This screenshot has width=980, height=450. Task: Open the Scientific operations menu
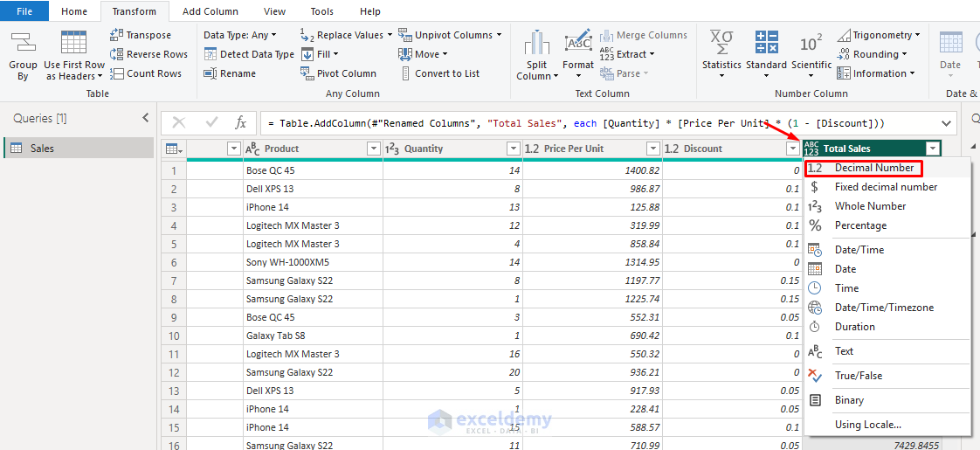coord(811,55)
